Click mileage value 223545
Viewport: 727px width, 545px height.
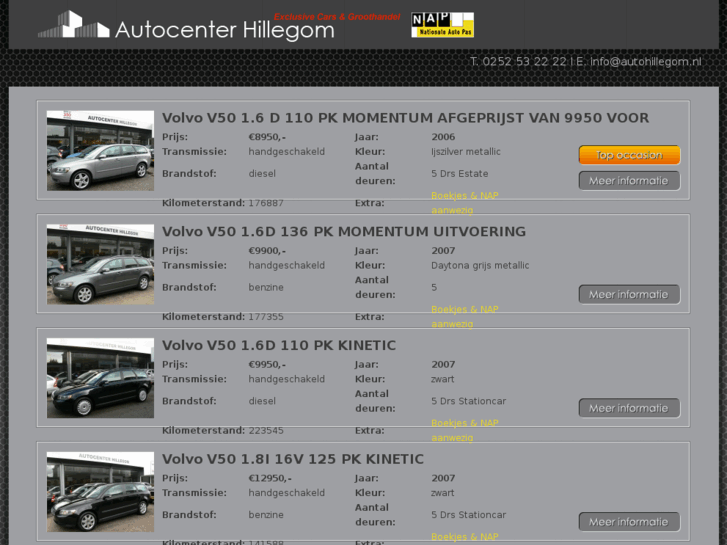266,430
